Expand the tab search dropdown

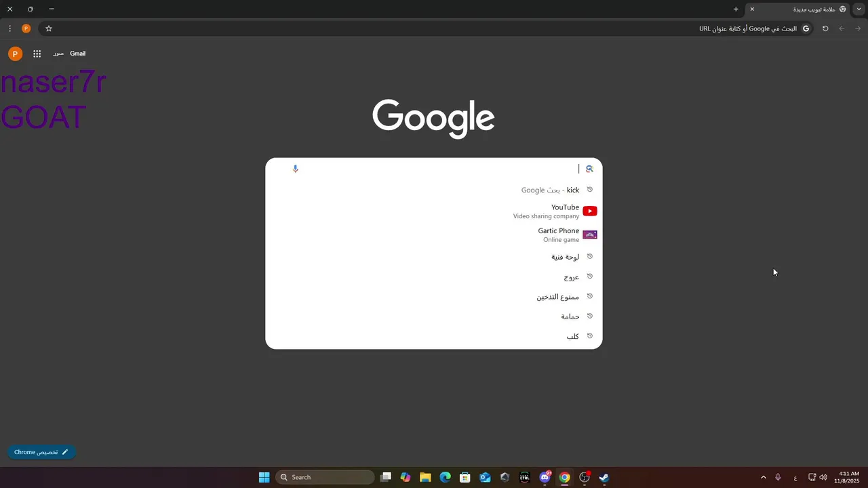[x=859, y=9]
